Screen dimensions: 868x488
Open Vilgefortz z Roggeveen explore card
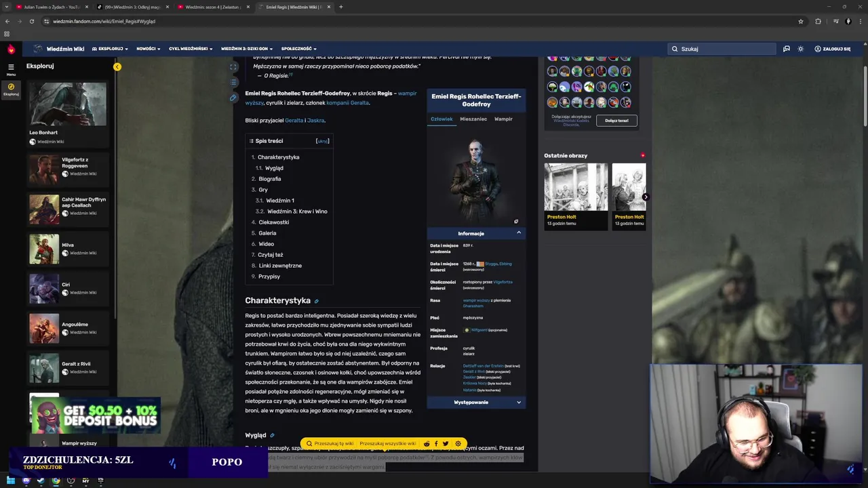(67, 169)
